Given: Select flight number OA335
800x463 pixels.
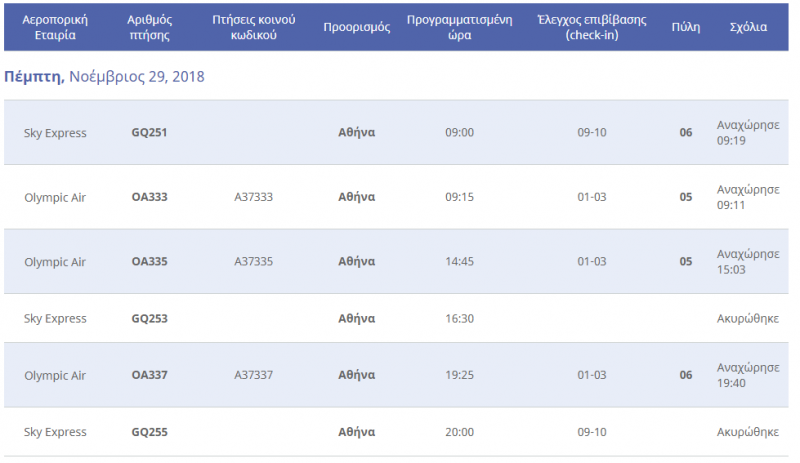Looking at the screenshot, I should (x=149, y=261).
